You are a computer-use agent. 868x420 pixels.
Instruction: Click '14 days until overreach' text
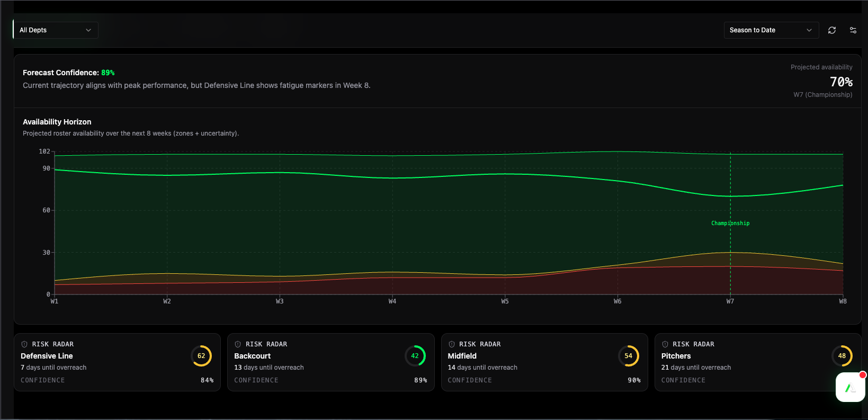tap(482, 368)
